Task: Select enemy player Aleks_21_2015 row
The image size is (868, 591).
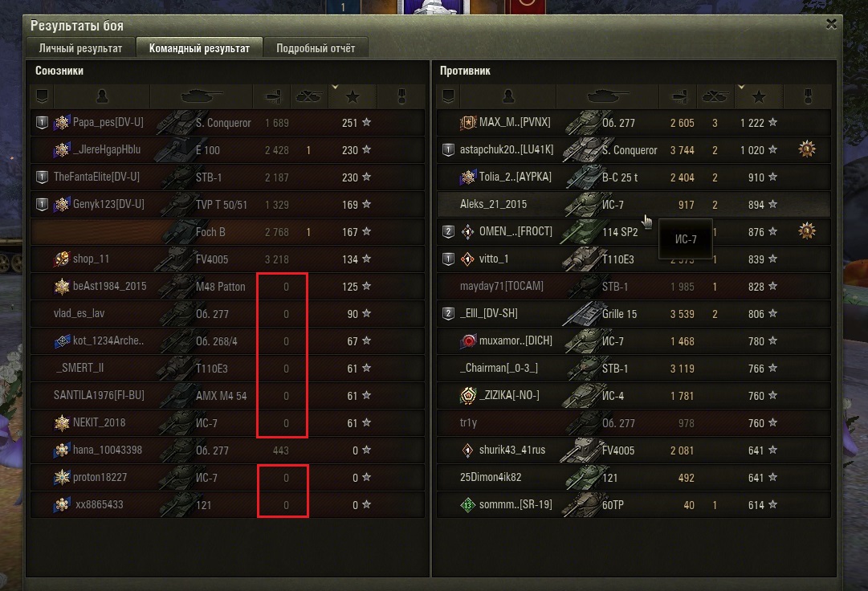Action: tap(634, 204)
